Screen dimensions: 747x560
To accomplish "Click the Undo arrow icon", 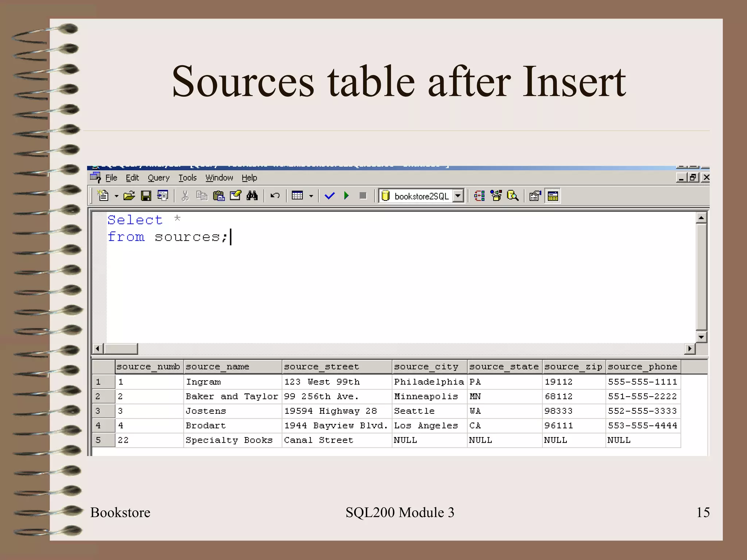I will 275,196.
